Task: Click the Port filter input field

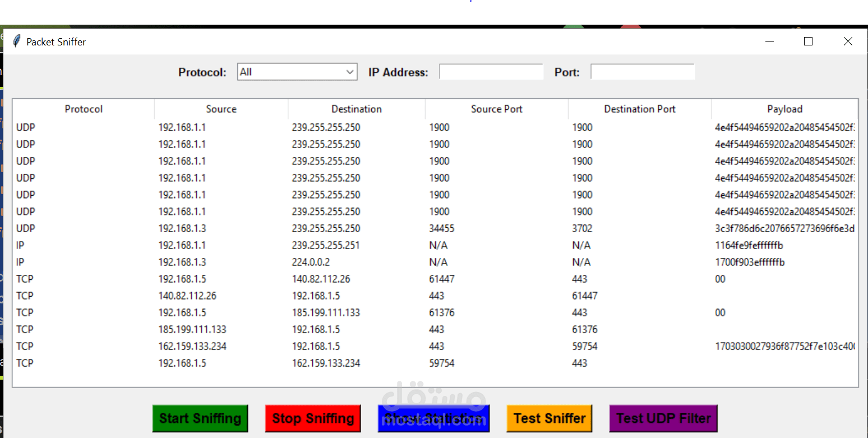Action: click(x=643, y=72)
